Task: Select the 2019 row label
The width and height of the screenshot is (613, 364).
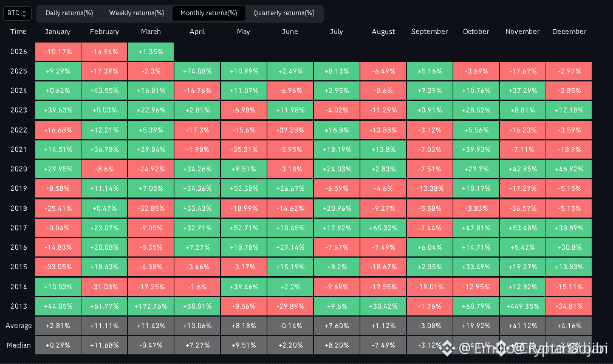Action: point(19,188)
